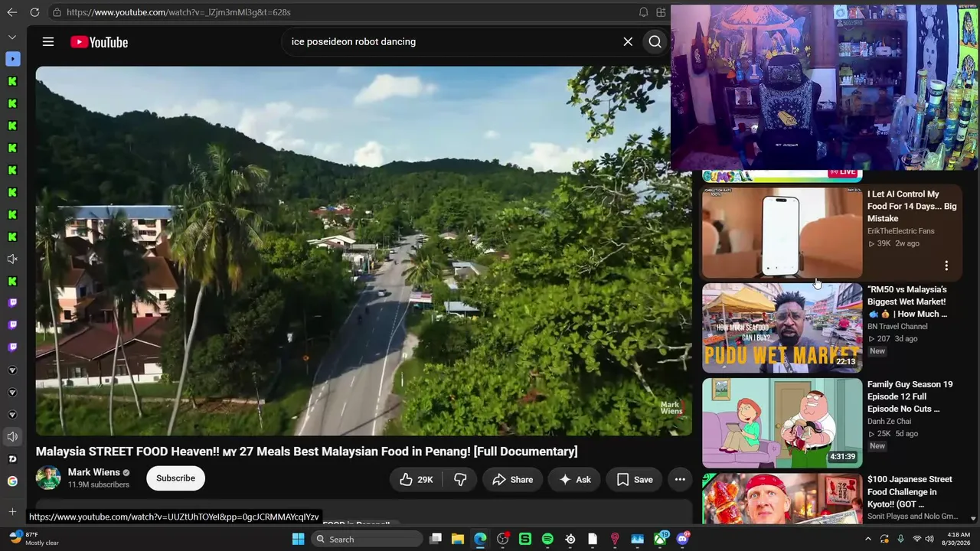Screen dimensions: 980x551
Task: Dislike the Malaysia street food video
Action: pyautogui.click(x=460, y=480)
